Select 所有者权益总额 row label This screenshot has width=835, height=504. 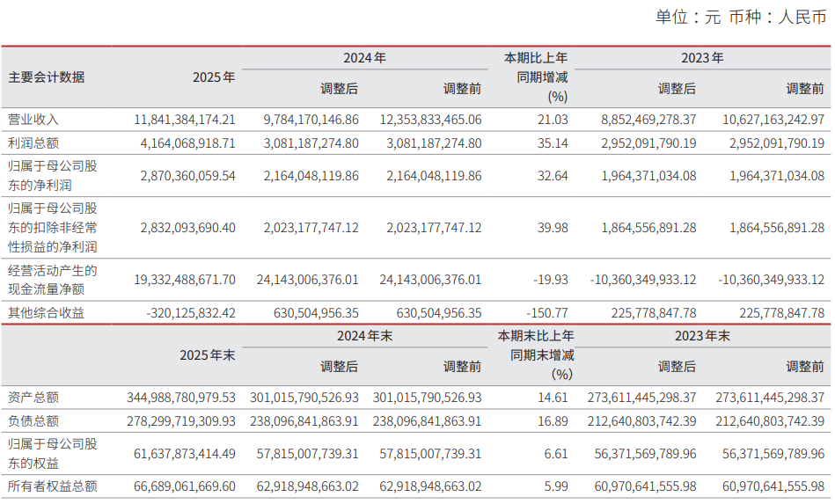(52, 486)
